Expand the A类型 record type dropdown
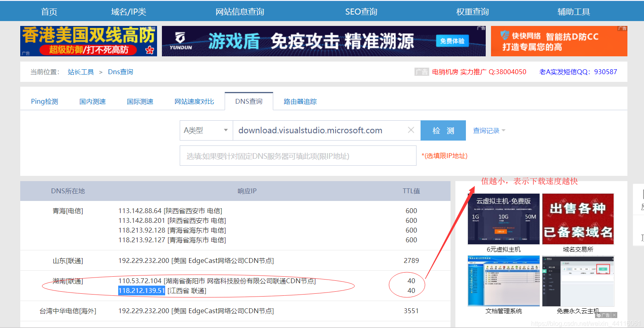This screenshot has width=644, height=331. click(206, 130)
